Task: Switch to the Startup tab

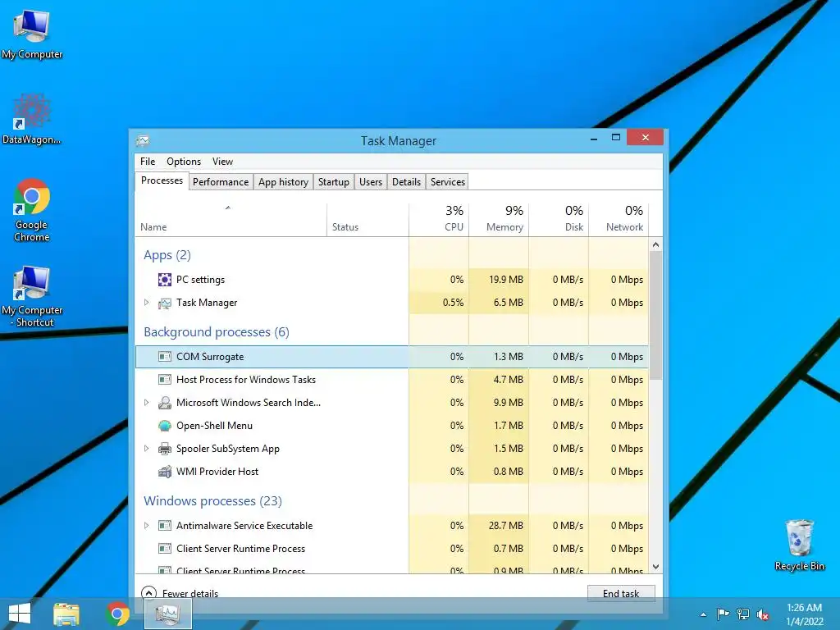Action: click(x=334, y=181)
